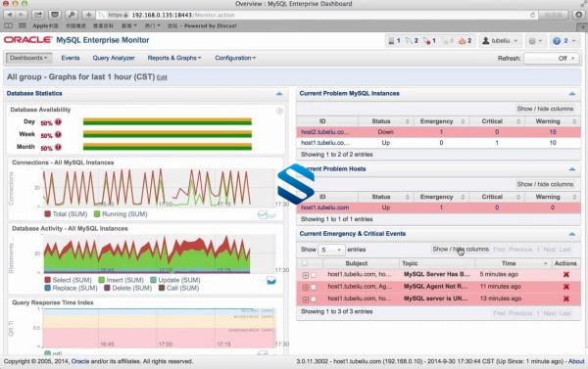
Task: Collapse the Current Problem Hosts panel
Action: [x=572, y=169]
